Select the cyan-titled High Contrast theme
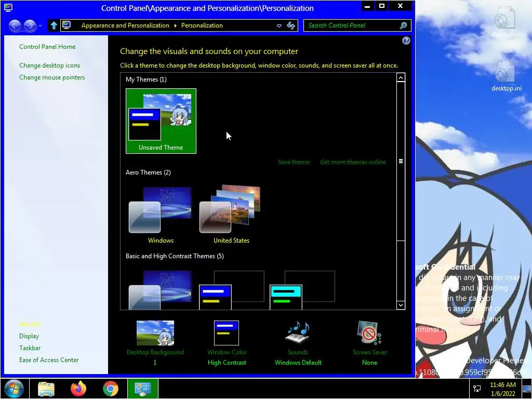Viewport: 532px width, 399px height. (302, 289)
